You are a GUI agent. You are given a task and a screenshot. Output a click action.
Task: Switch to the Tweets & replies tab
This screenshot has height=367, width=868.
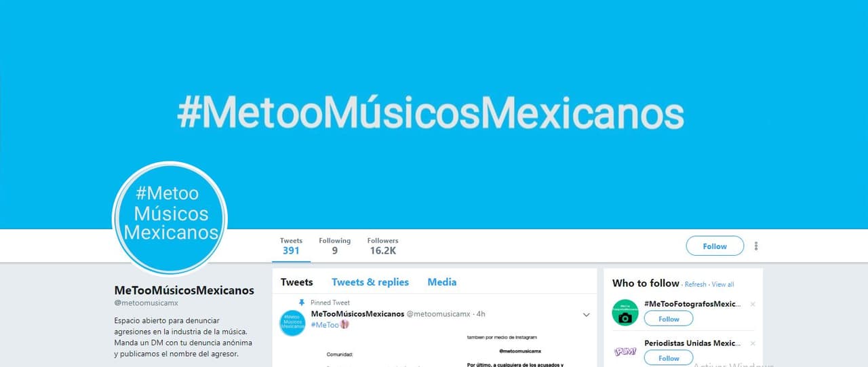point(370,282)
